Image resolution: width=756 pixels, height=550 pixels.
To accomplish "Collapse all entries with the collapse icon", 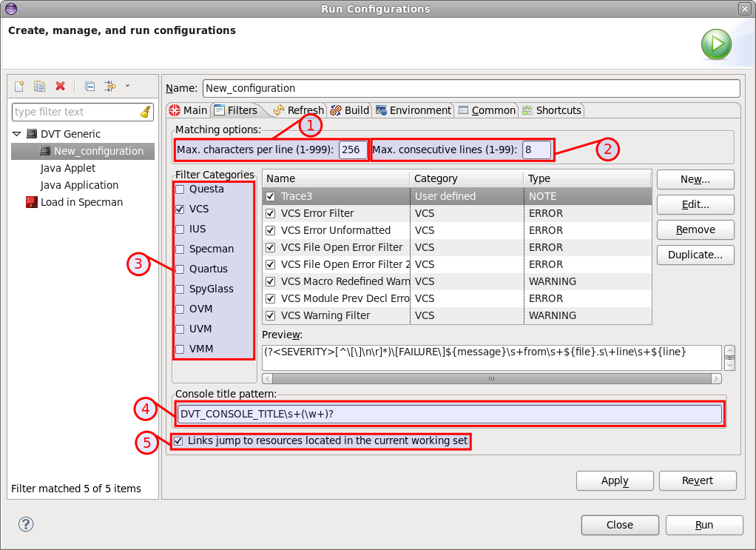I will [x=89, y=86].
